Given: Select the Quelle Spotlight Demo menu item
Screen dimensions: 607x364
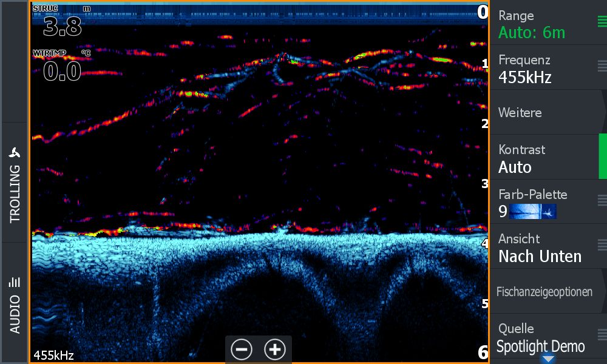Looking at the screenshot, I should pos(539,339).
